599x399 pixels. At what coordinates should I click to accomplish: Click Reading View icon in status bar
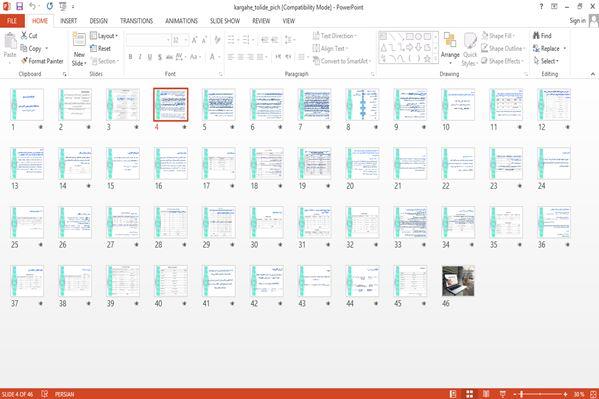pos(486,394)
